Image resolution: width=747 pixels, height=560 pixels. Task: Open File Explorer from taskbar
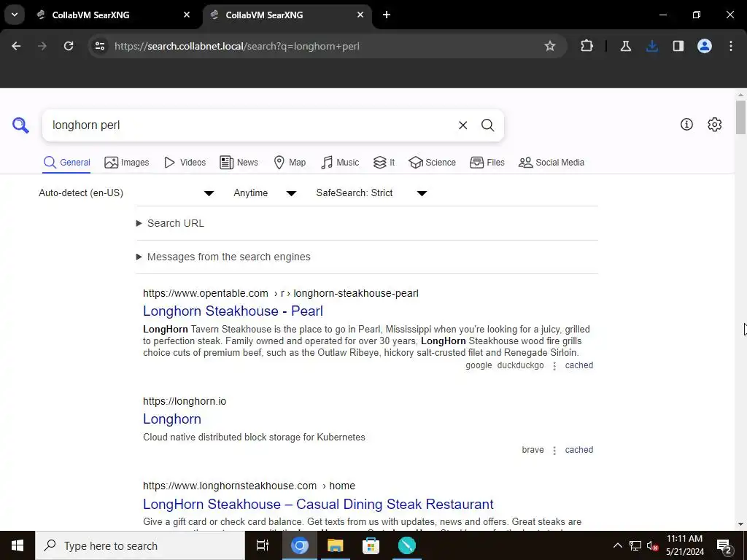tap(336, 545)
